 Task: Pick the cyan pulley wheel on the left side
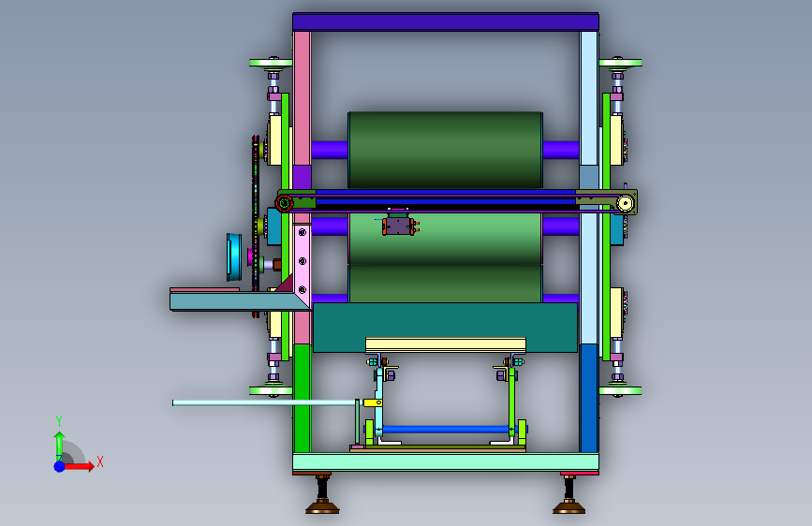(234, 256)
